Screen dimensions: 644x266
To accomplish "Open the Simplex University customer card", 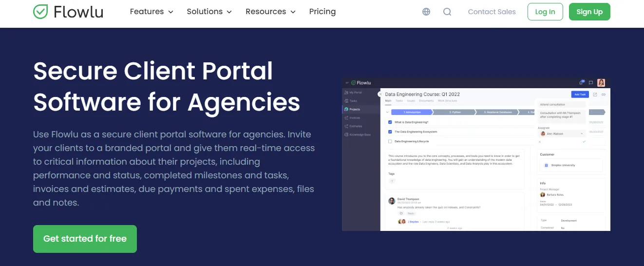I will click(x=571, y=165).
